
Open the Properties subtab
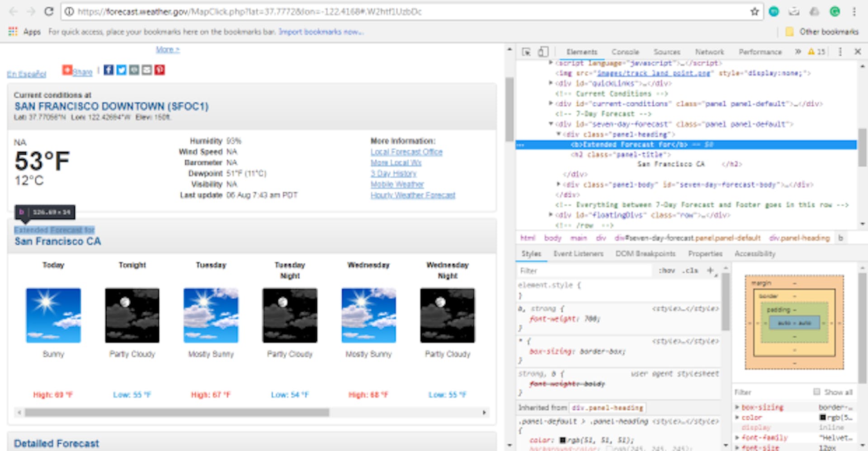[x=705, y=254]
